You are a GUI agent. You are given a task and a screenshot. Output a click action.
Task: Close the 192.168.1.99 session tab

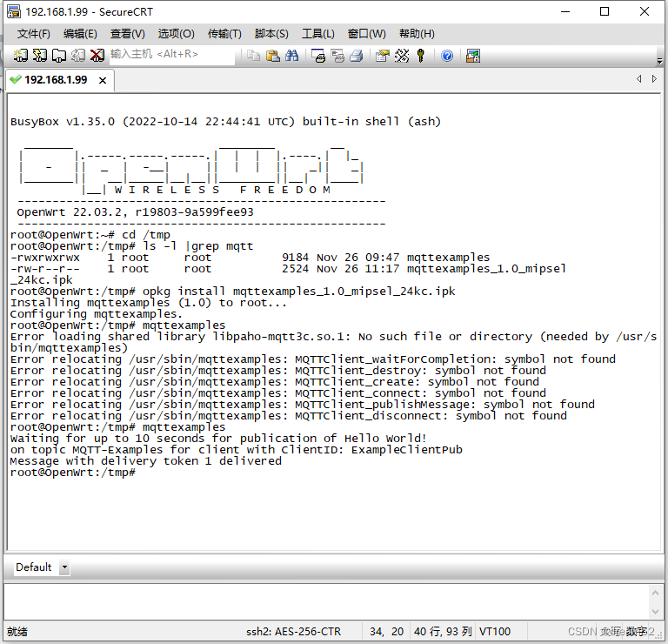(x=103, y=80)
